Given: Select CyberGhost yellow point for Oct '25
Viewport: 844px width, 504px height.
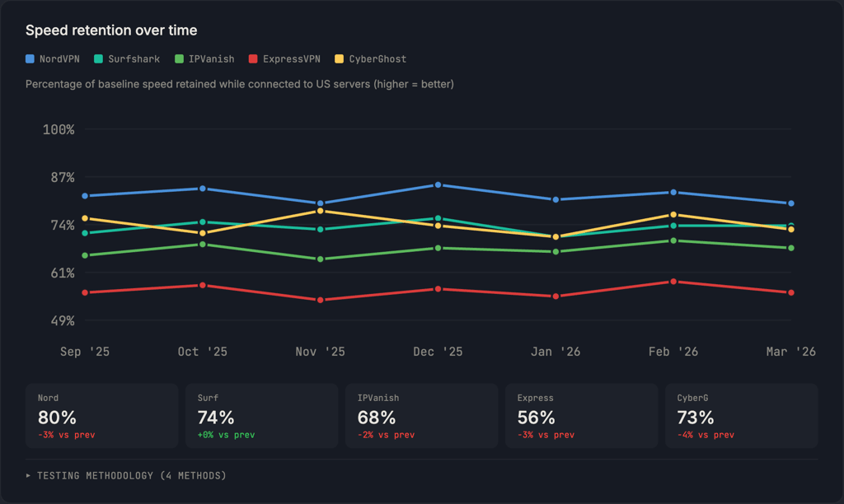Looking at the screenshot, I should [203, 233].
